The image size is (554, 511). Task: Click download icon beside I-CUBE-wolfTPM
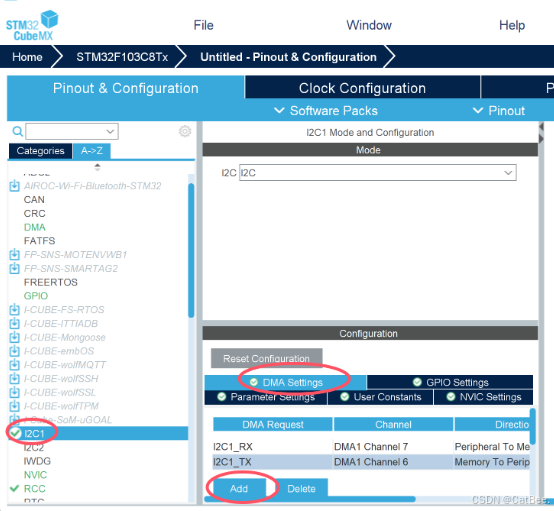14,406
